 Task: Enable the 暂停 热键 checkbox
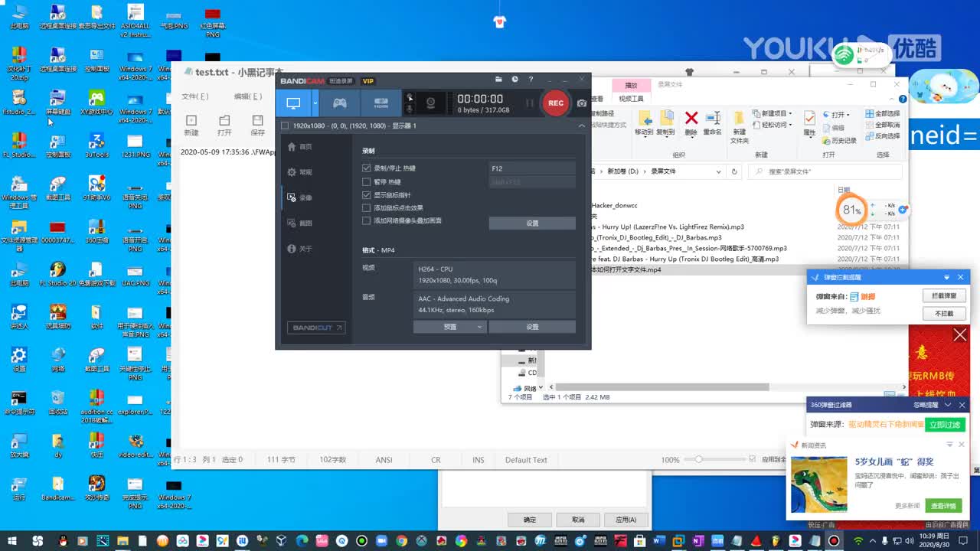coord(365,181)
